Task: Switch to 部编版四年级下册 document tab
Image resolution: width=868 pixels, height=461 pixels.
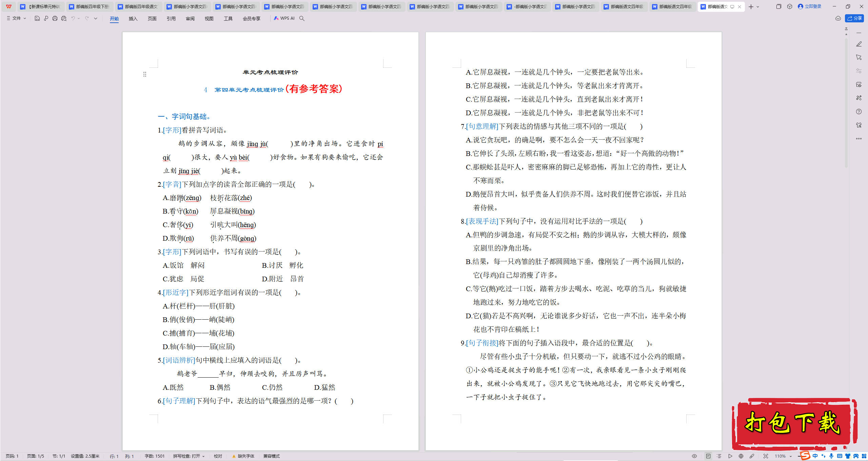Action: [90, 6]
